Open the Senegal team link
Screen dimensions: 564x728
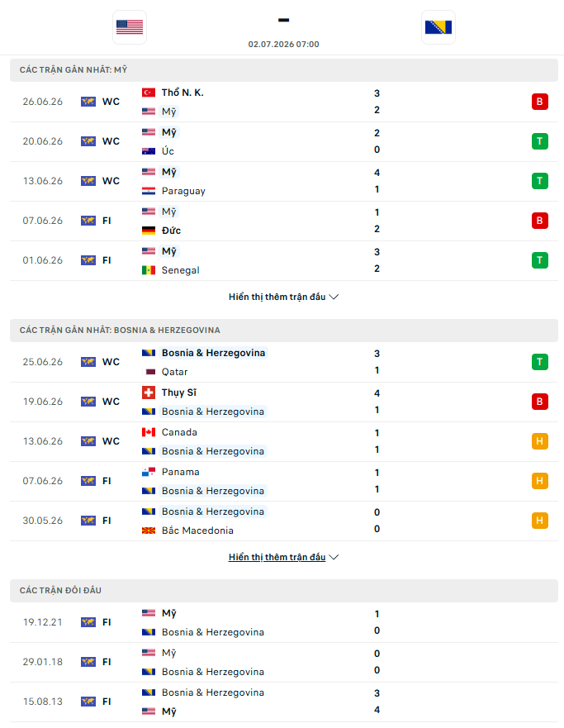click(180, 270)
